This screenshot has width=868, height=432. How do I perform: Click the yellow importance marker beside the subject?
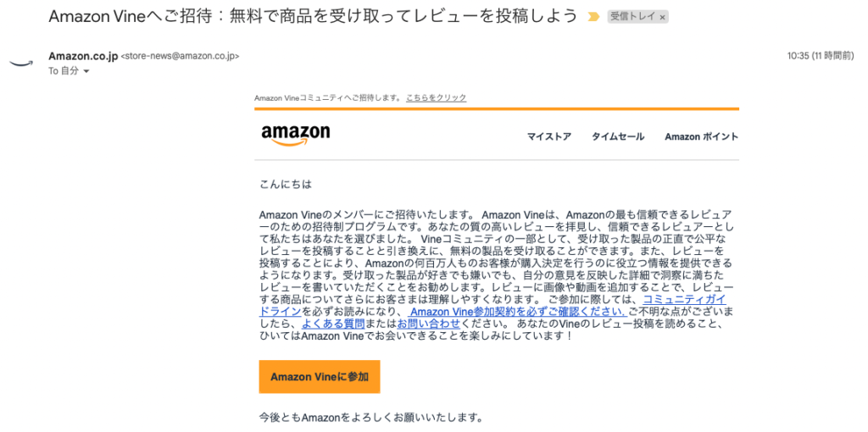[x=594, y=17]
